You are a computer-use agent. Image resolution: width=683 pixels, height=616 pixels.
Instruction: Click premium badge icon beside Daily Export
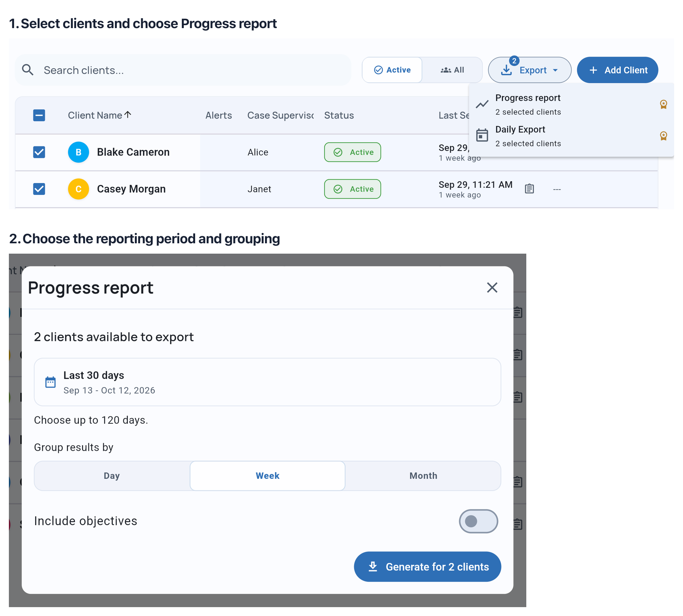(x=663, y=136)
